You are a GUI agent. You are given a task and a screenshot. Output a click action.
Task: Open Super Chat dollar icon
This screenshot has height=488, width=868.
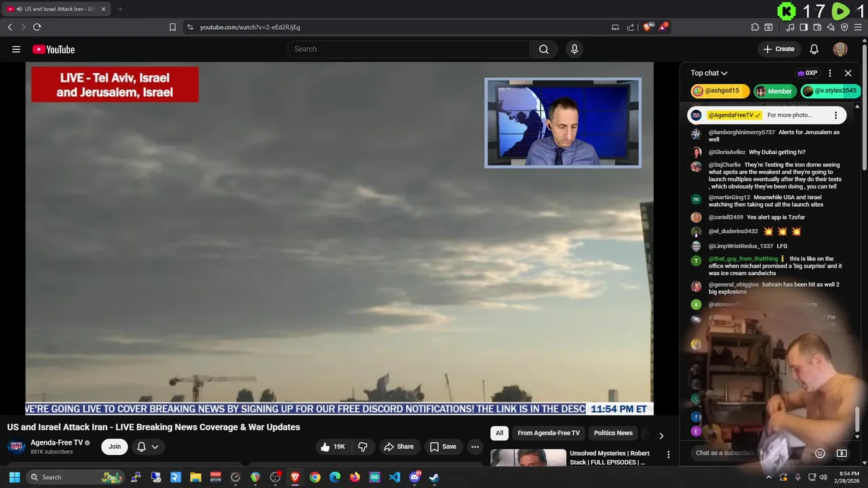tap(842, 453)
